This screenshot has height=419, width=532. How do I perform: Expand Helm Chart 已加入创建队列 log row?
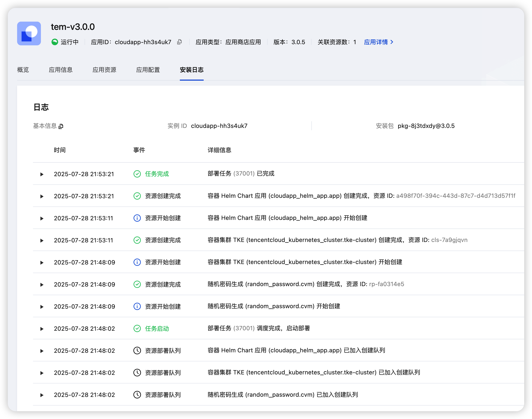tap(42, 351)
